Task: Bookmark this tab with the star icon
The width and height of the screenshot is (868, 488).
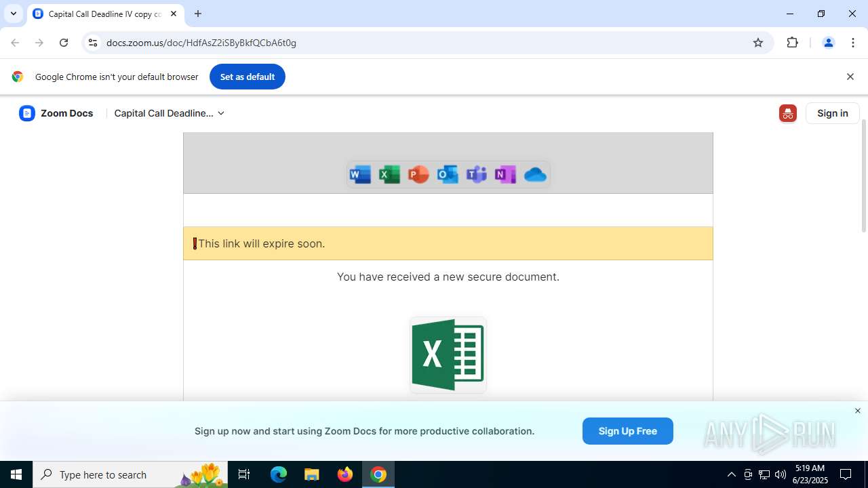Action: click(758, 43)
